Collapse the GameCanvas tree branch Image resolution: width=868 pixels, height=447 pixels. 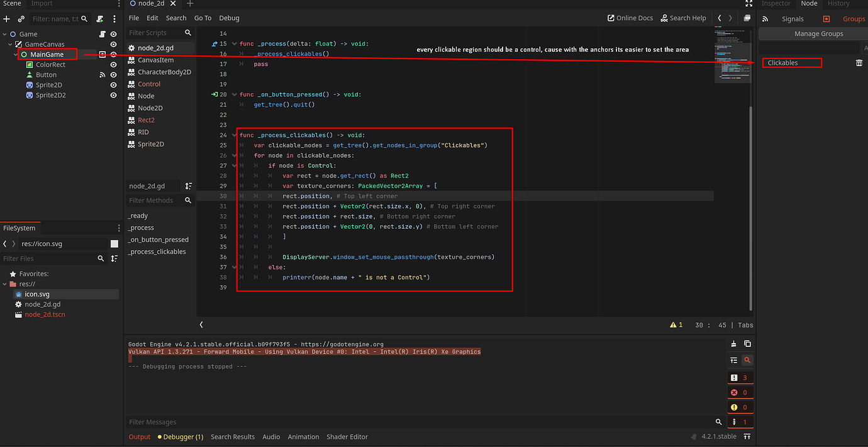pyautogui.click(x=10, y=44)
